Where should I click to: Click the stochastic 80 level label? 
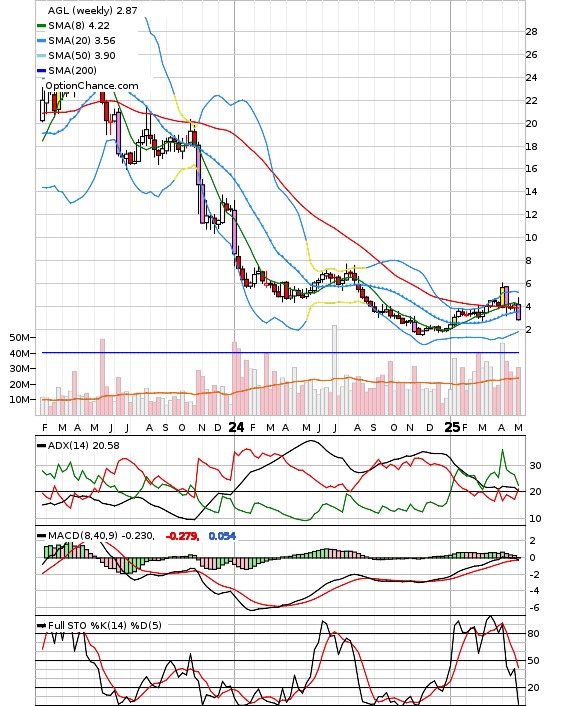click(x=534, y=634)
